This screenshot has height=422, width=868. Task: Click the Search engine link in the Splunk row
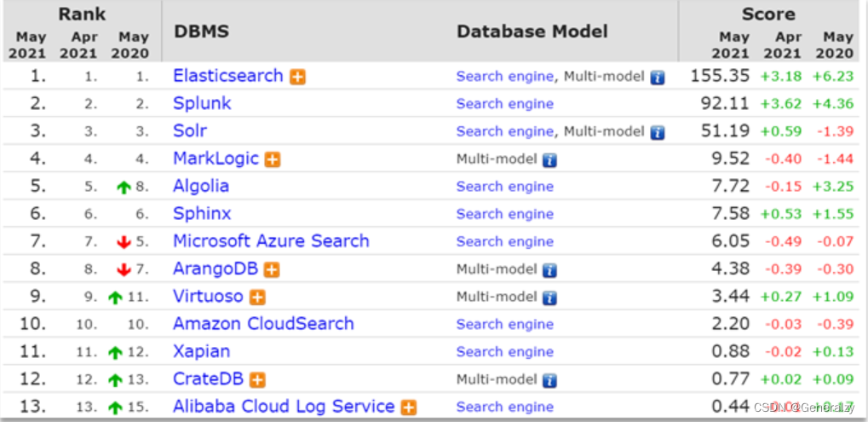(505, 104)
